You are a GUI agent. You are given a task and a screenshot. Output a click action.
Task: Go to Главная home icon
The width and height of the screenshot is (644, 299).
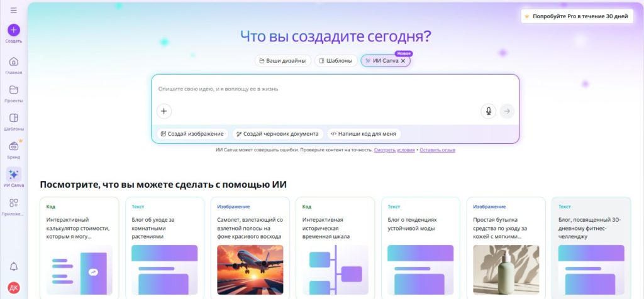(14, 62)
